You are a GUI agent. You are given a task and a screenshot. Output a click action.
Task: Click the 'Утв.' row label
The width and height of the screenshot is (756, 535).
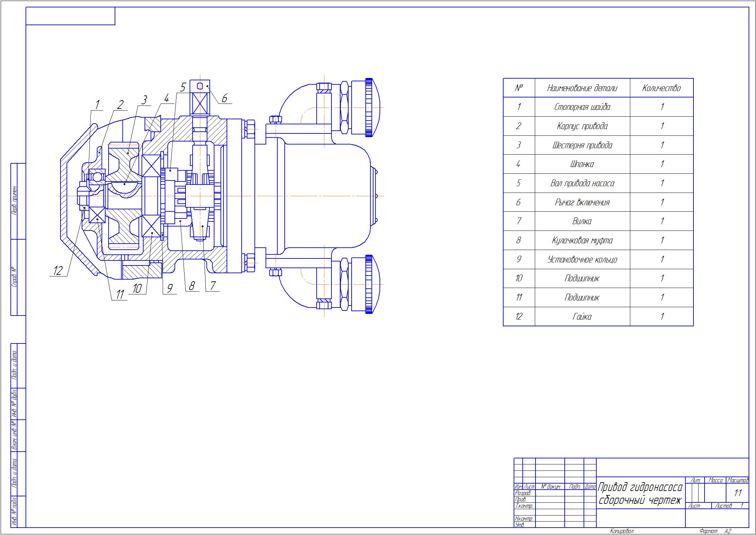coord(520,525)
